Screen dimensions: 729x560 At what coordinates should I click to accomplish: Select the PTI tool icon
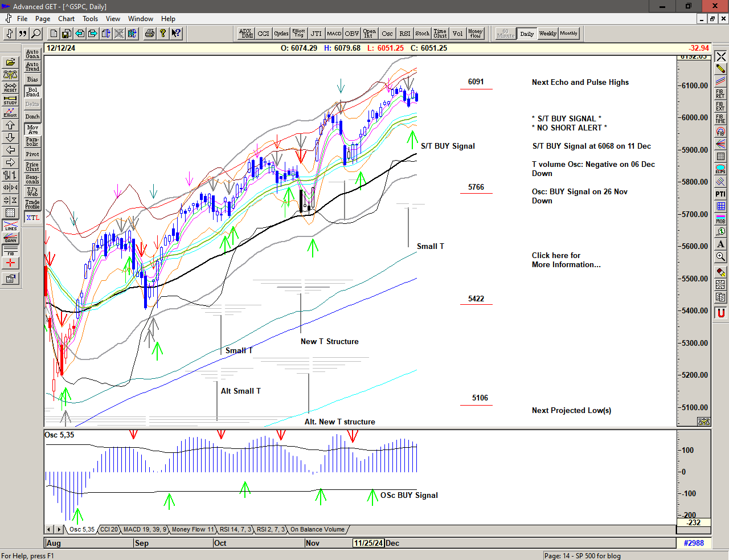click(x=720, y=194)
